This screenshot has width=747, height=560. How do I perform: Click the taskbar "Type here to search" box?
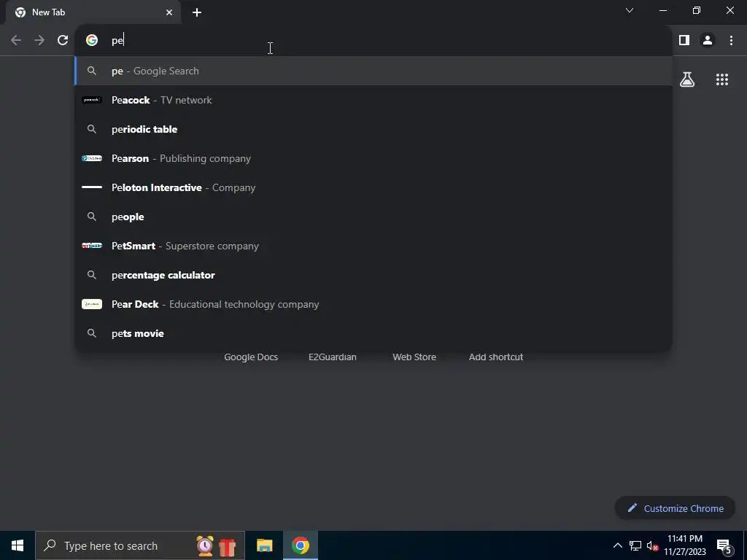click(x=140, y=545)
